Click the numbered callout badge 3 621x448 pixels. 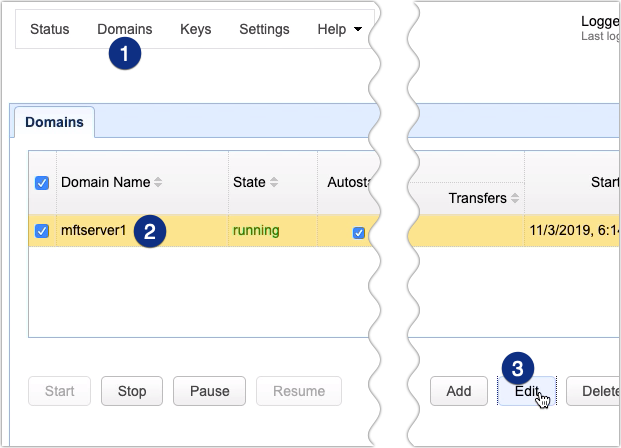pos(517,368)
